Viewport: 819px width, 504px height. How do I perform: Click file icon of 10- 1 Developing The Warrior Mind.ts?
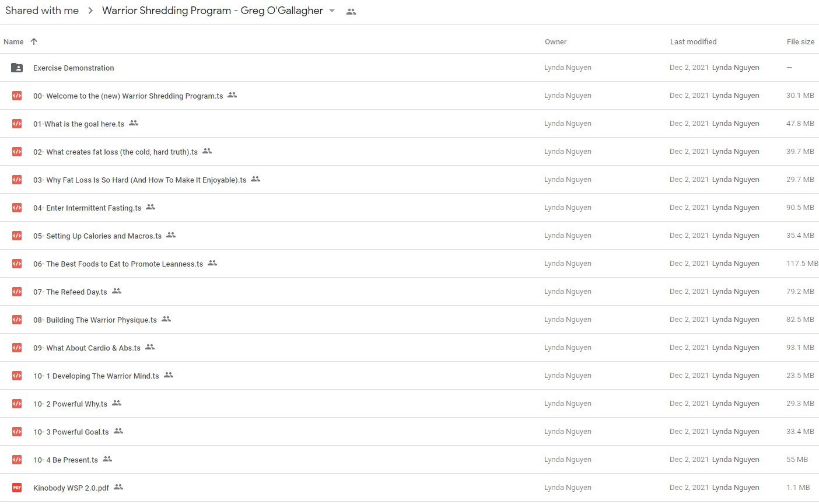click(17, 376)
